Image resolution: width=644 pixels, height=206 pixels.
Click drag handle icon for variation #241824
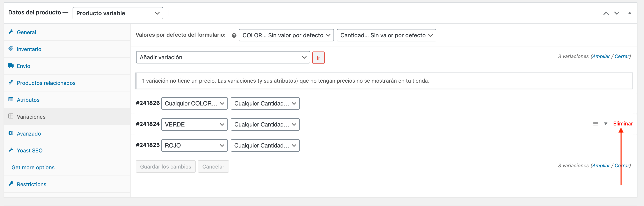[x=595, y=124]
